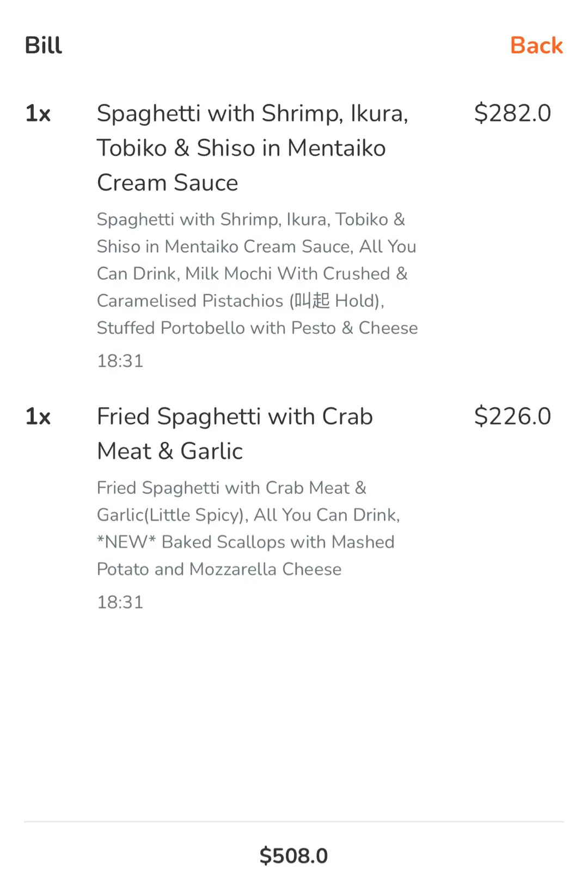Tap the *NEW* Baked Scallops text
This screenshot has height=886, width=588.
tap(245, 542)
